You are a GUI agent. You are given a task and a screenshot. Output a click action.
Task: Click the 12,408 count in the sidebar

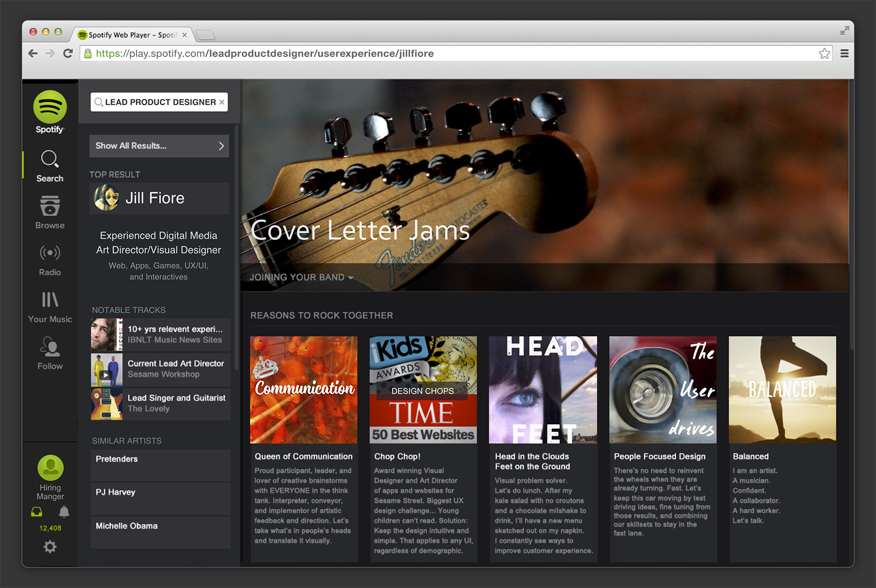50,528
